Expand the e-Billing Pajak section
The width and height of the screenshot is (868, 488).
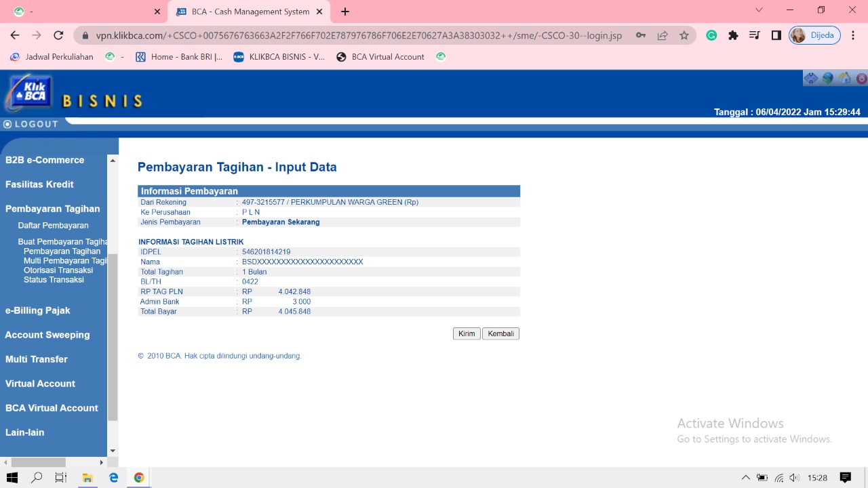tap(38, 310)
